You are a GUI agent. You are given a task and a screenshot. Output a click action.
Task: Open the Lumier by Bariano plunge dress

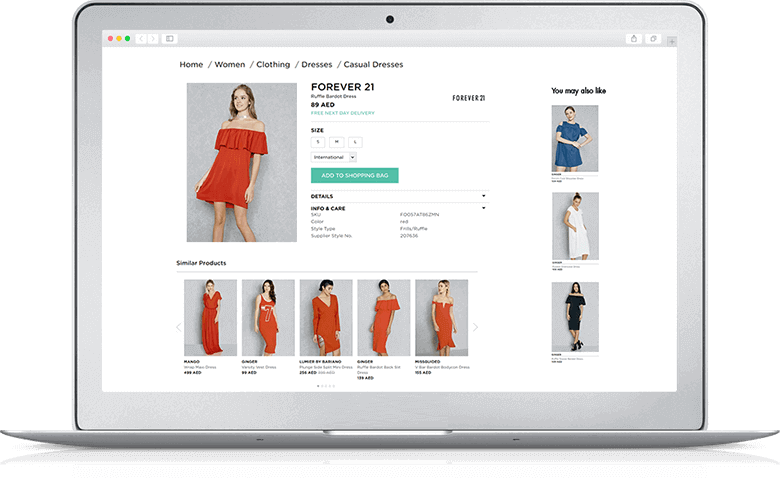click(326, 317)
